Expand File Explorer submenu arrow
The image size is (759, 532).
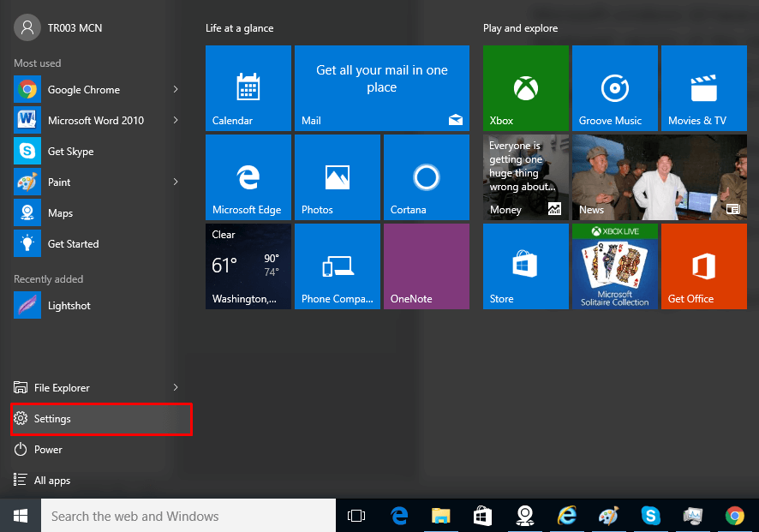point(176,388)
